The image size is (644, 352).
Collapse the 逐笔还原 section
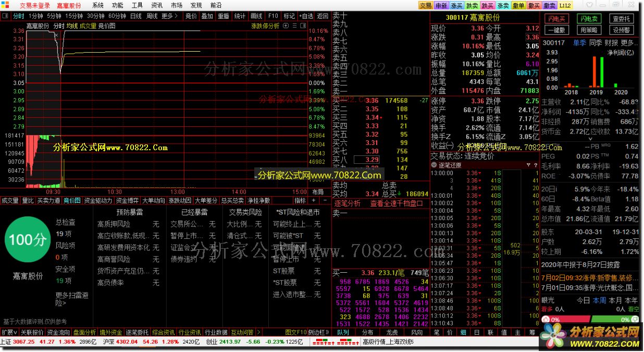coord(434,165)
